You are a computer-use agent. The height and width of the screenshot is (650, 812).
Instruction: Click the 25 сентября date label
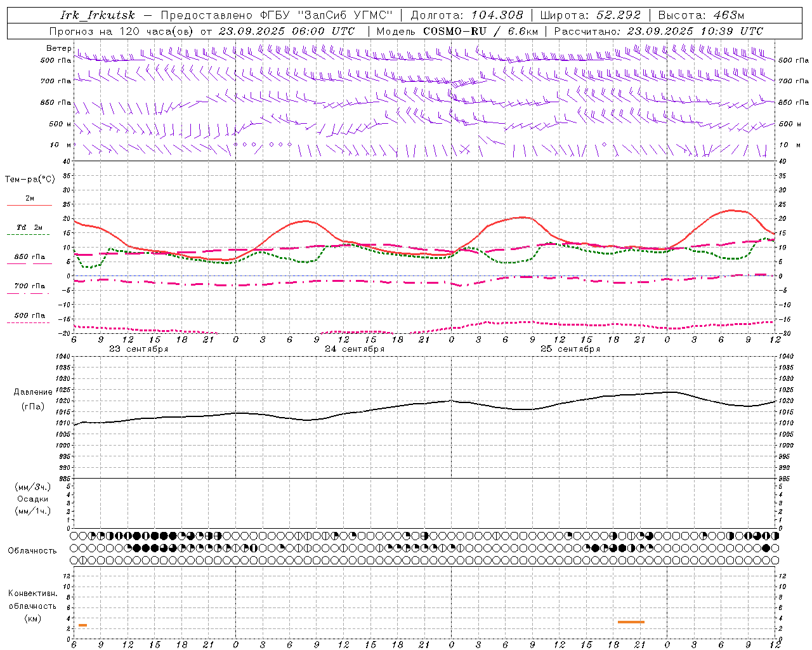pos(570,349)
